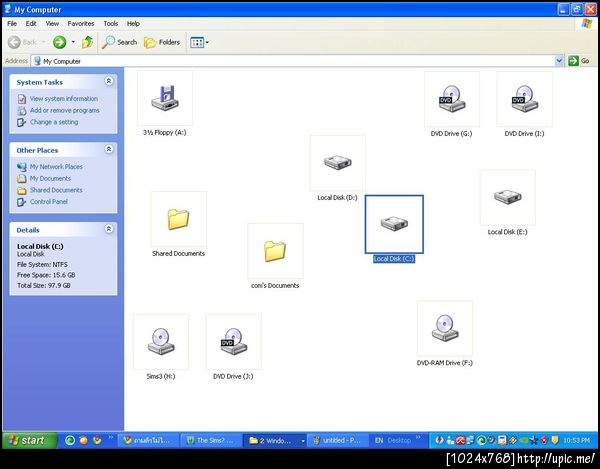
Task: Open the Help menu
Action: coord(133,24)
